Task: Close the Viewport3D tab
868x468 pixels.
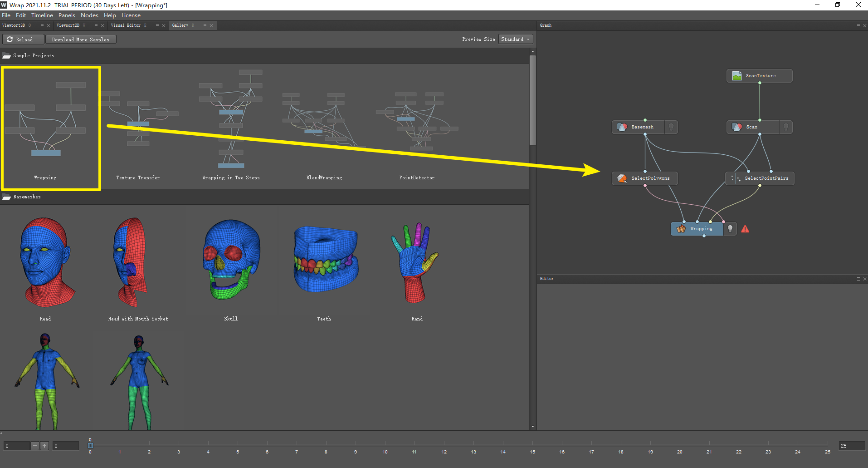Action: click(x=49, y=26)
